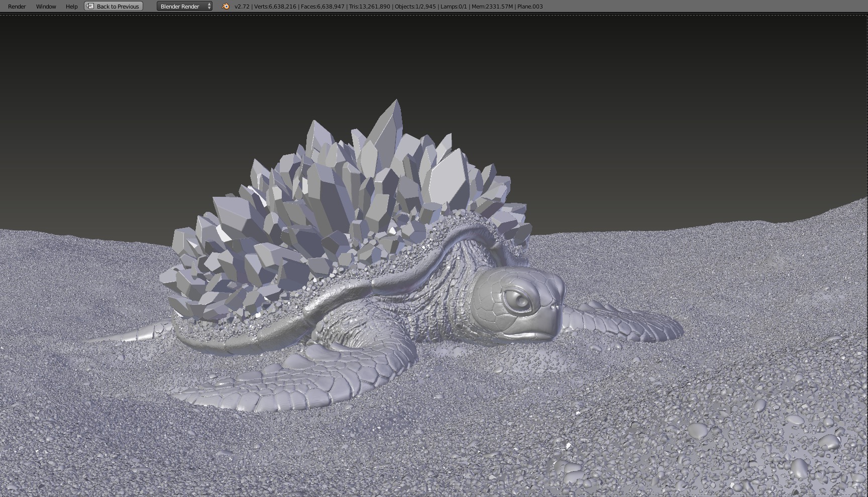Click the Verts count in the header
Viewport: 868px width, 497px height.
[x=275, y=7]
